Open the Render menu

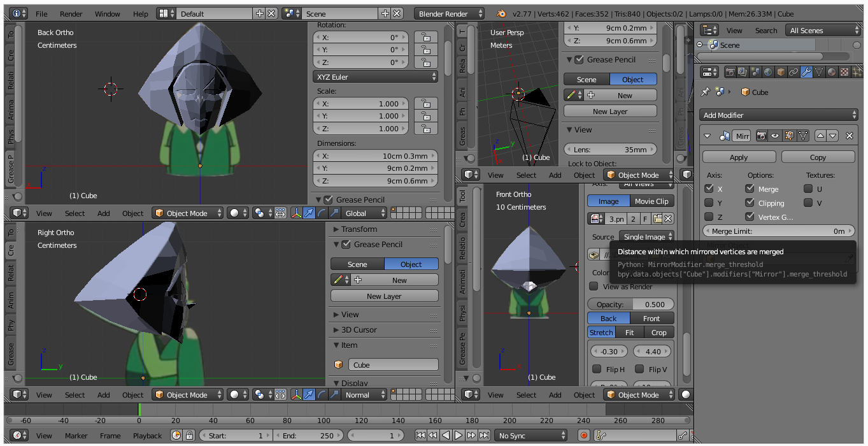click(71, 13)
